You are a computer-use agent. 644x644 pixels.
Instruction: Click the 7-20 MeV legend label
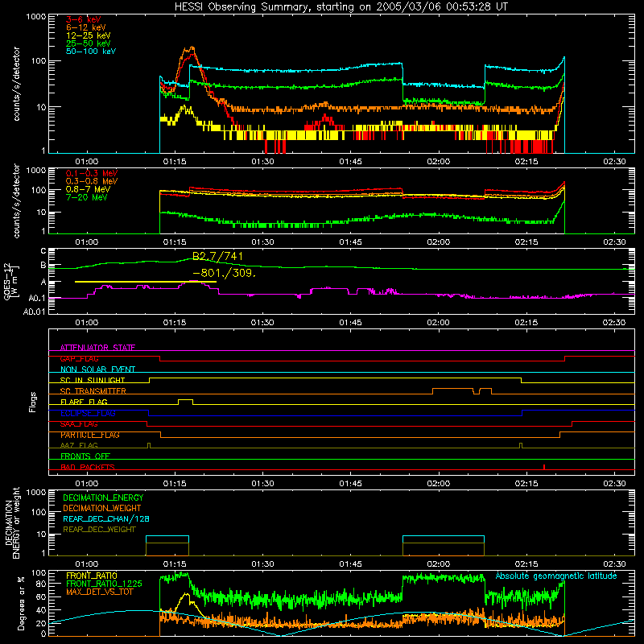click(87, 197)
